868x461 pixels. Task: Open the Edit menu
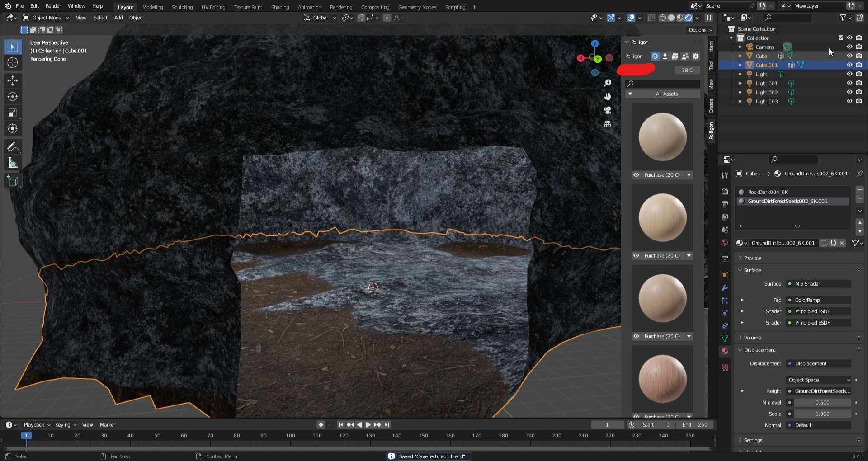click(34, 6)
